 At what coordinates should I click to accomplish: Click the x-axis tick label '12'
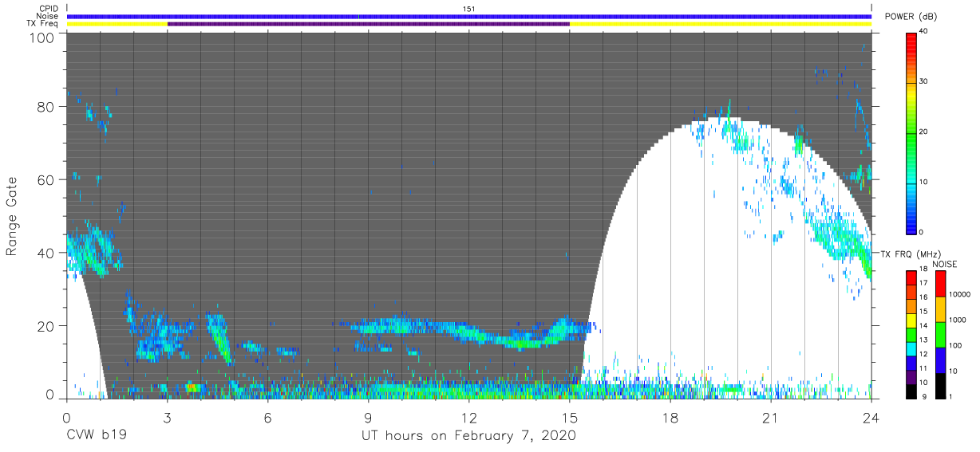tap(469, 418)
